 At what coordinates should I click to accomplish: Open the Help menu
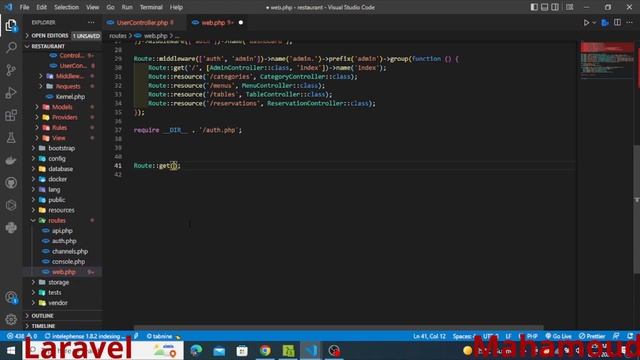pyautogui.click(x=176, y=7)
